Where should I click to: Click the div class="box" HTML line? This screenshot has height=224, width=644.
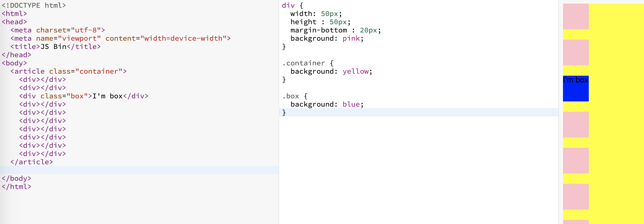(x=84, y=96)
